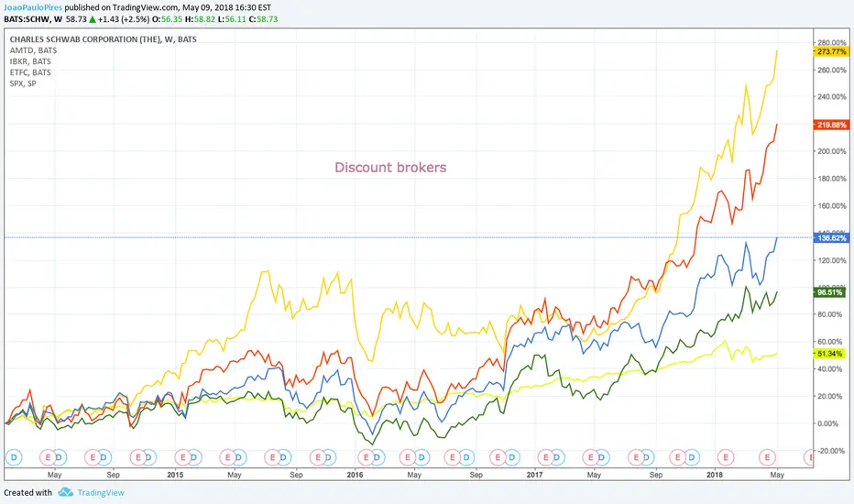Image resolution: width=854 pixels, height=504 pixels.
Task: Click the 200.00% price axis label
Action: tap(832, 151)
